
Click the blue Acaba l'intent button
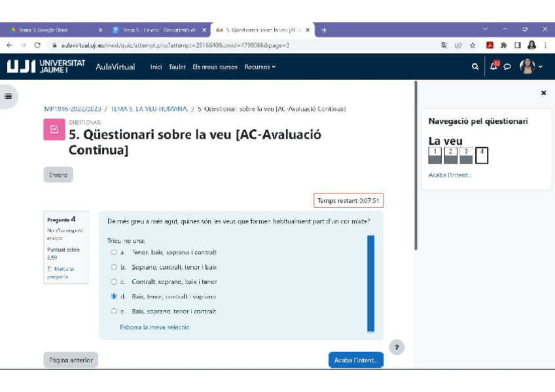(x=356, y=360)
